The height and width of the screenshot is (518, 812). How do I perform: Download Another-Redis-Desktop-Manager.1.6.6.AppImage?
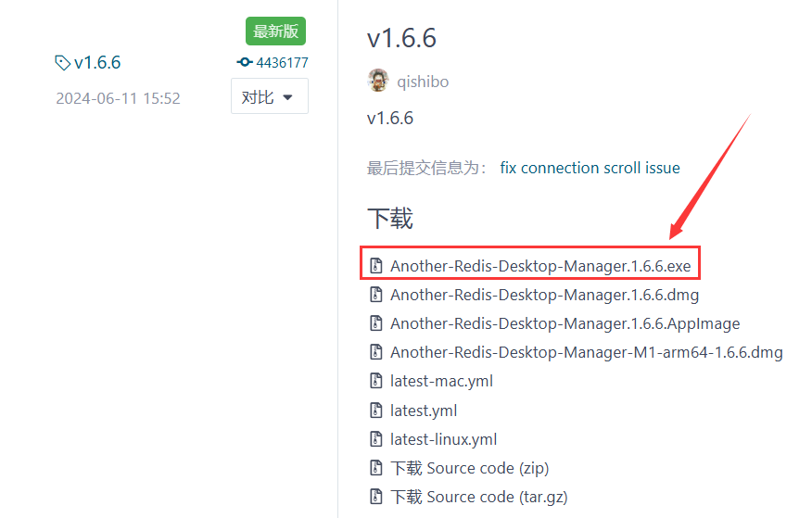pos(565,324)
